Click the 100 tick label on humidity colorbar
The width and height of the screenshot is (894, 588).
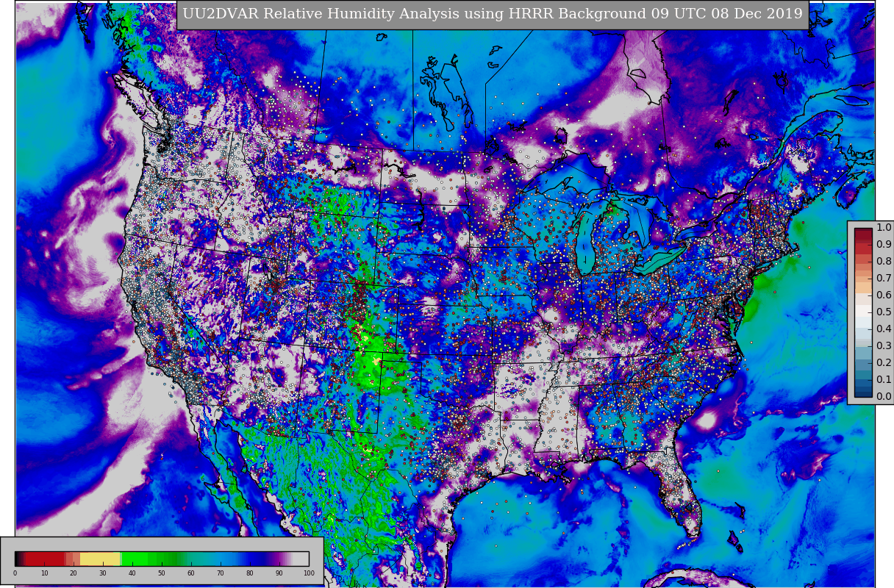309,573
